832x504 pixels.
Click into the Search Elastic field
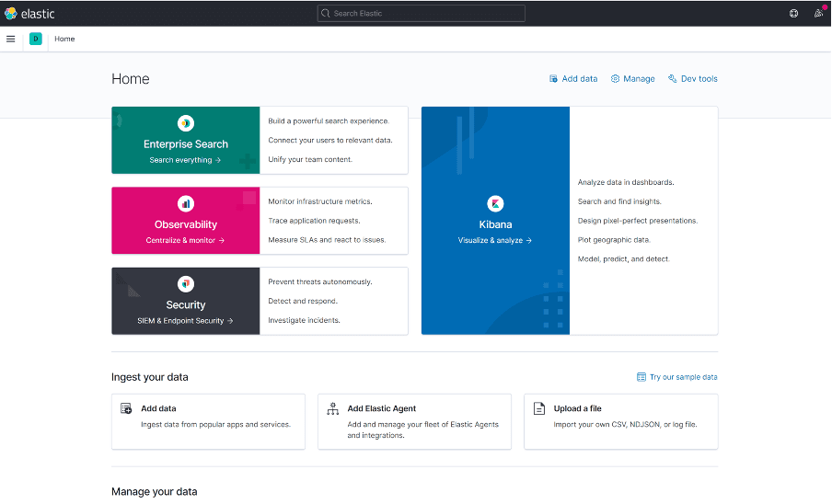(422, 13)
